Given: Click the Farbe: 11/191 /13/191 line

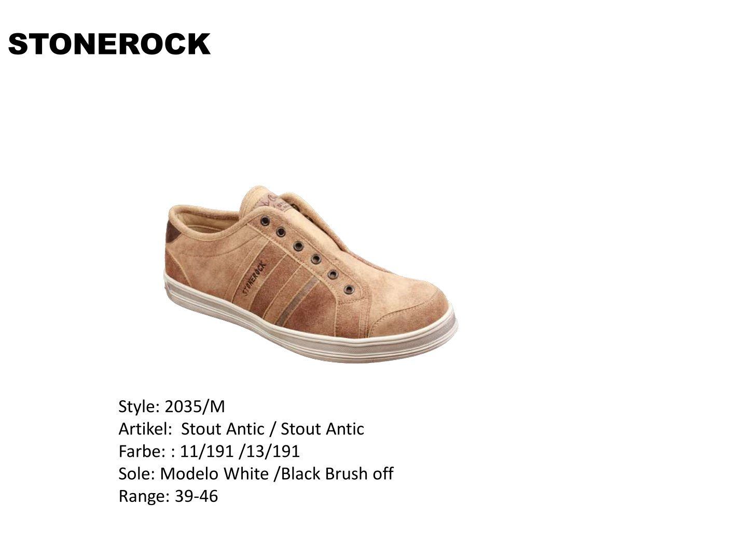Looking at the screenshot, I should pyautogui.click(x=209, y=451).
